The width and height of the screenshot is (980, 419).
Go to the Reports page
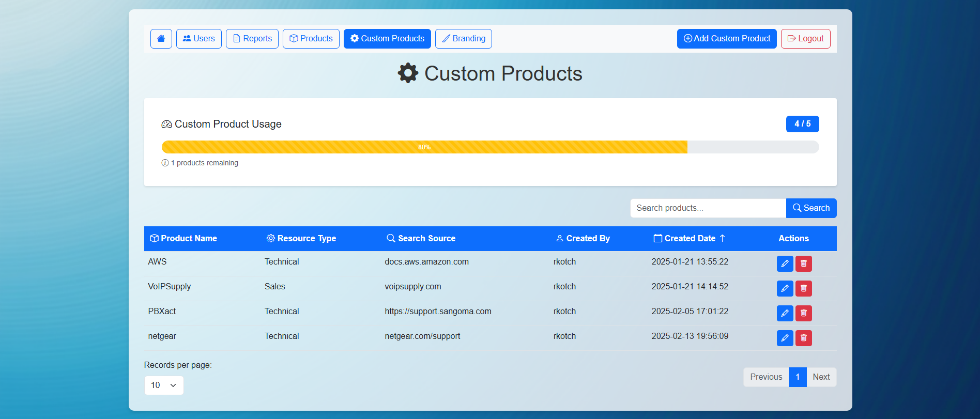pos(252,39)
